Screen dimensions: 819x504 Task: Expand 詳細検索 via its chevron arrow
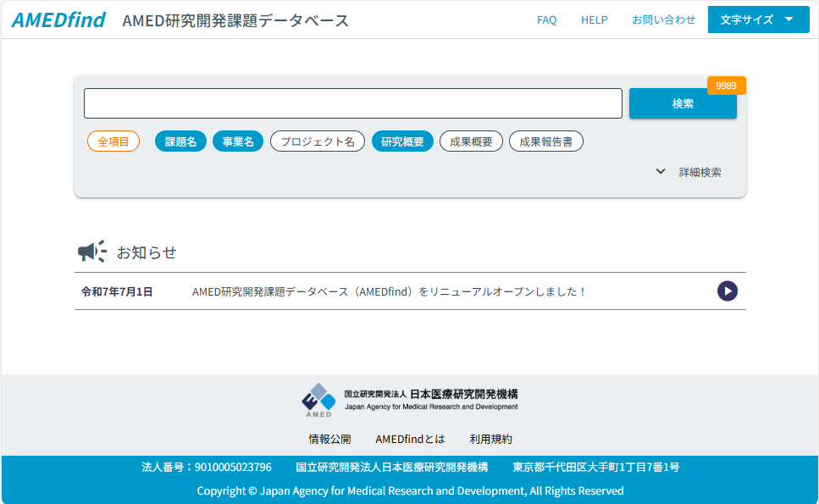(x=661, y=171)
